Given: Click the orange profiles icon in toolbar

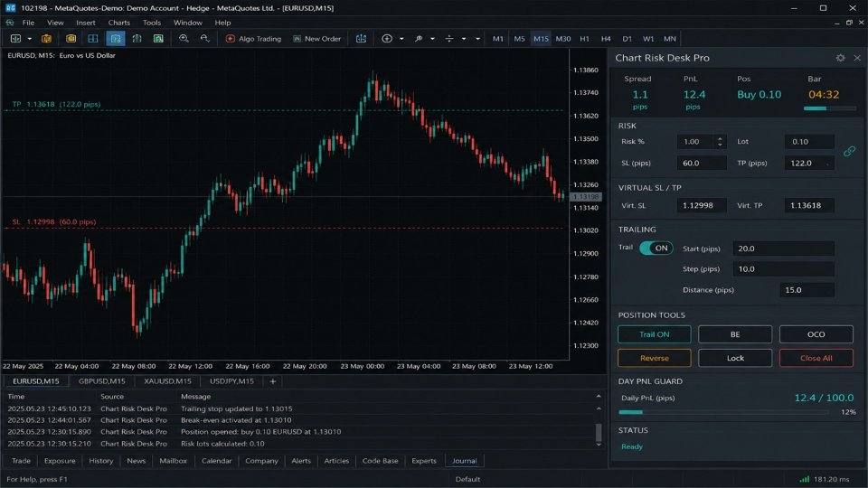Looking at the screenshot, I should (46, 39).
